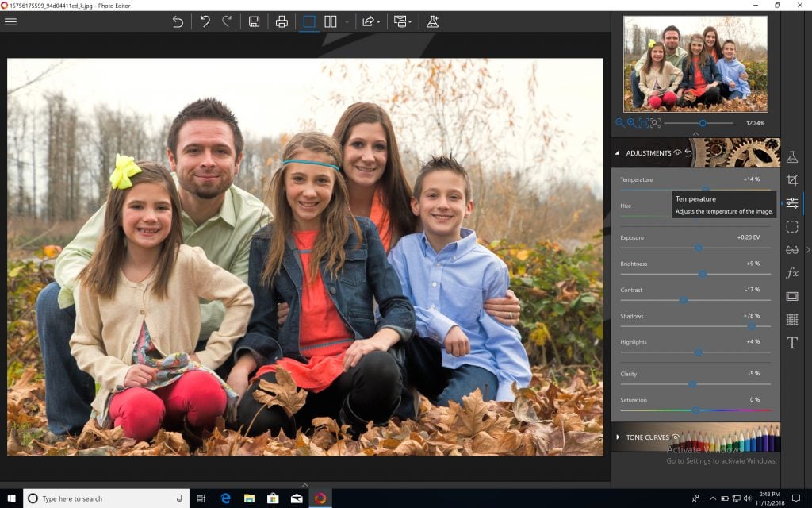The image size is (812, 508).
Task: Open File Explorer from taskbar
Action: pyautogui.click(x=249, y=498)
